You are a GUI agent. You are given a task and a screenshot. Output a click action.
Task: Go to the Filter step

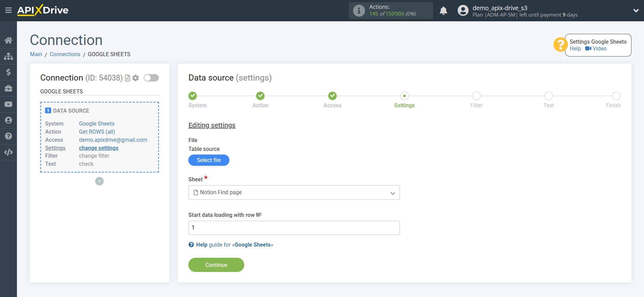coord(476,96)
